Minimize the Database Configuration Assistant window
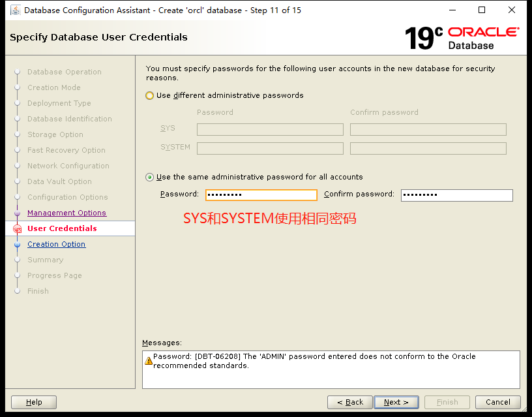532x417 pixels. [452, 10]
